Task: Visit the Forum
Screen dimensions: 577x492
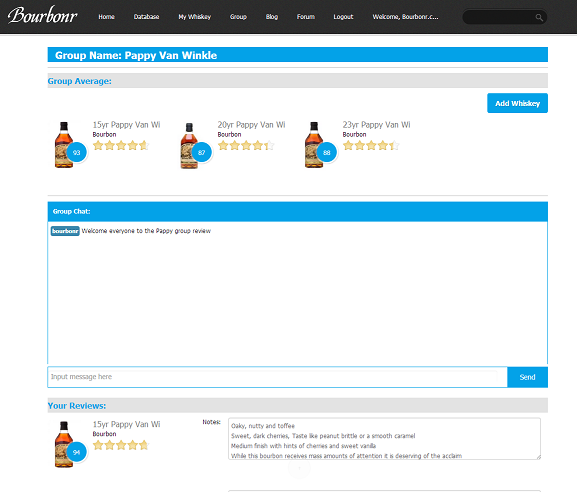Action: pos(306,17)
